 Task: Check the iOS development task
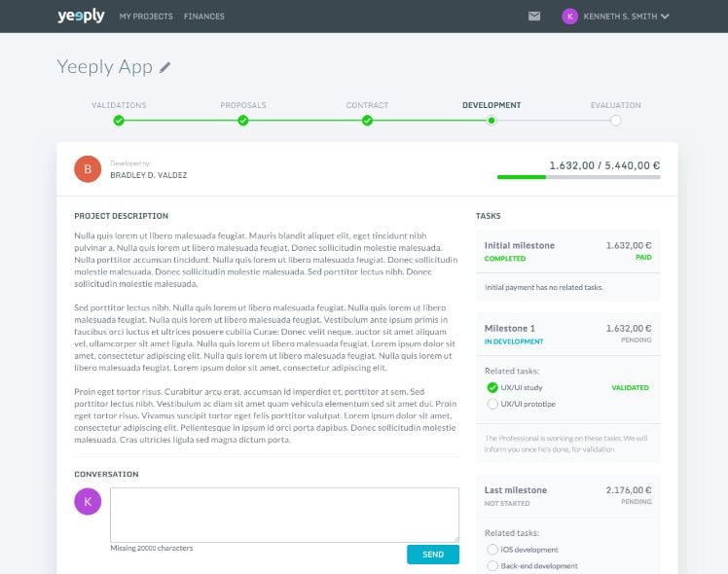click(492, 550)
